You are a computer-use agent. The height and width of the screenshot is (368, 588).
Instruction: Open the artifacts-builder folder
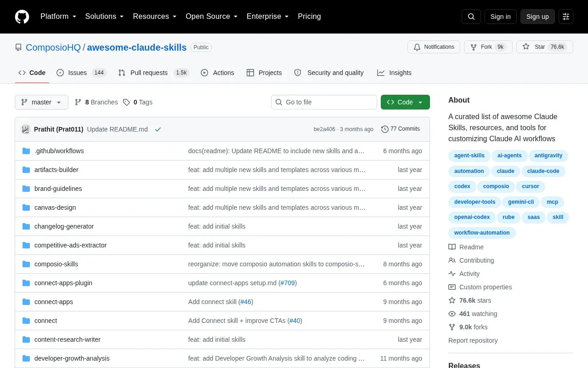tap(57, 170)
